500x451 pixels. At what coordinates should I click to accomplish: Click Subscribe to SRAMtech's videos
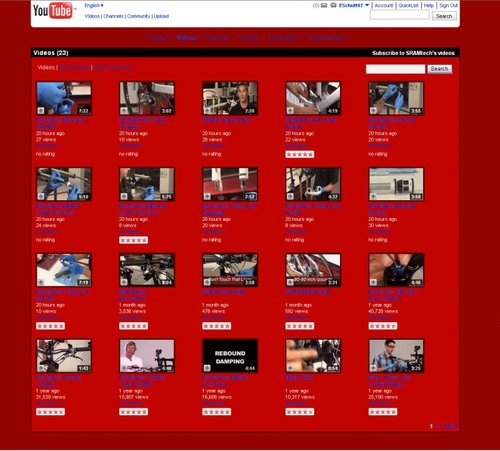413,53
